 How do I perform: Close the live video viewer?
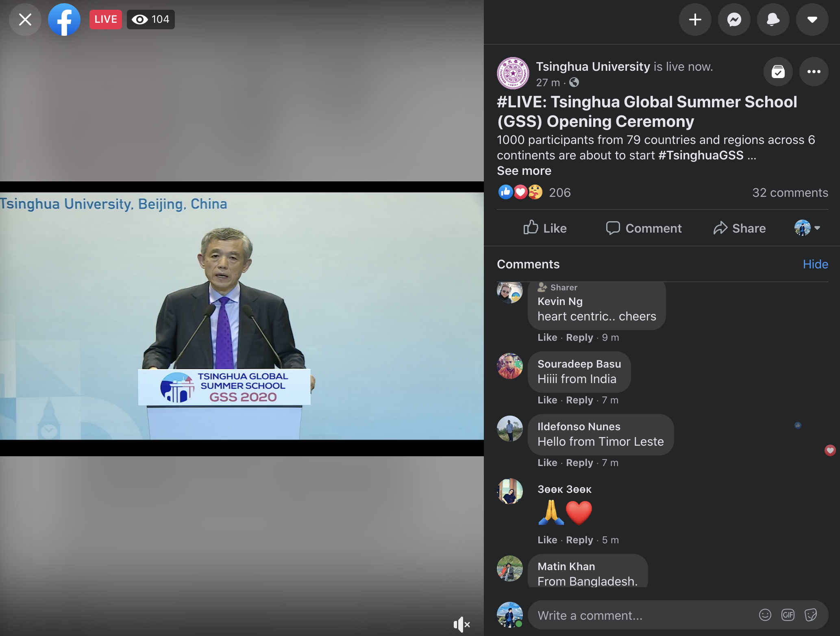(25, 20)
